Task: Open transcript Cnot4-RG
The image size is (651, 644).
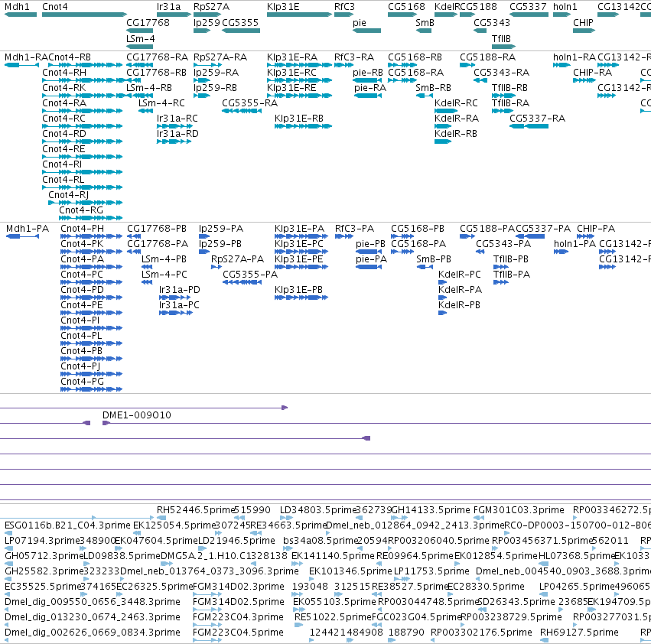Action: point(81,210)
